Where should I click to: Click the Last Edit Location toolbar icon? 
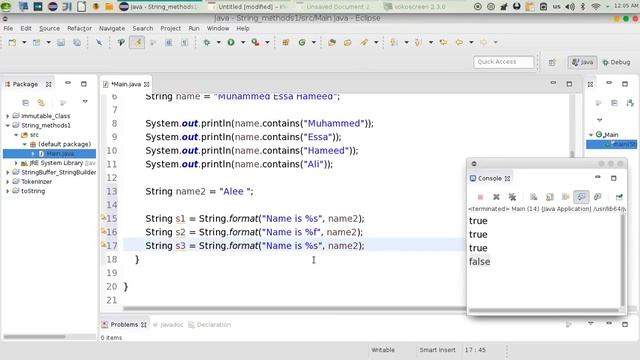(443, 42)
